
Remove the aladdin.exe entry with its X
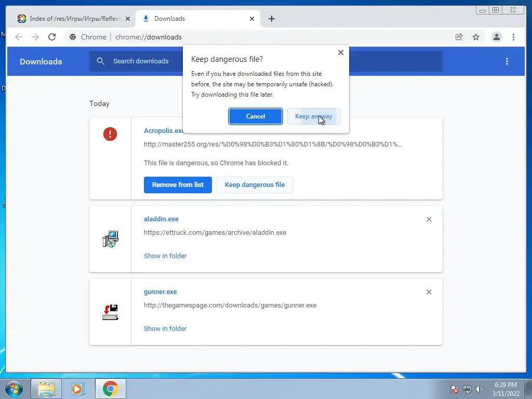coord(429,220)
